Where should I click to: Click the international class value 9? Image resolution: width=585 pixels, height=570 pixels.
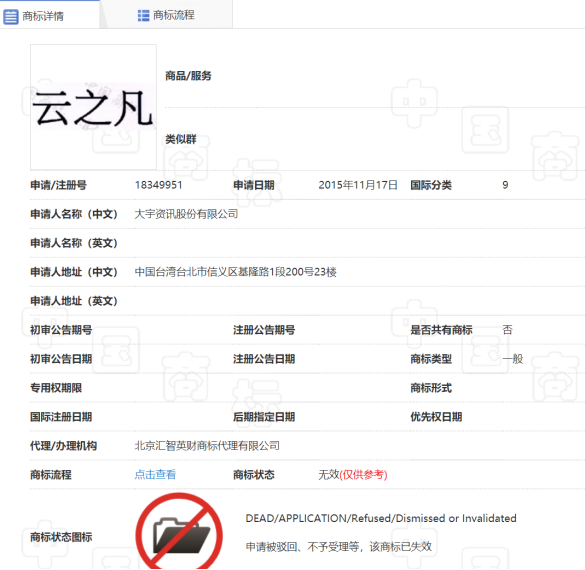[505, 185]
